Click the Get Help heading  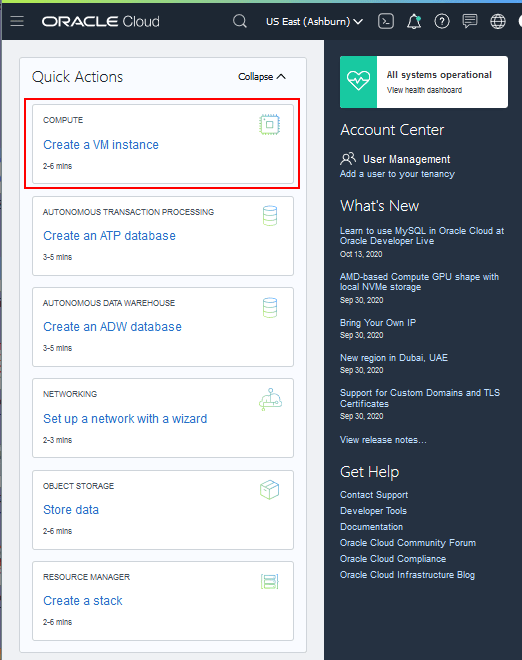(369, 472)
